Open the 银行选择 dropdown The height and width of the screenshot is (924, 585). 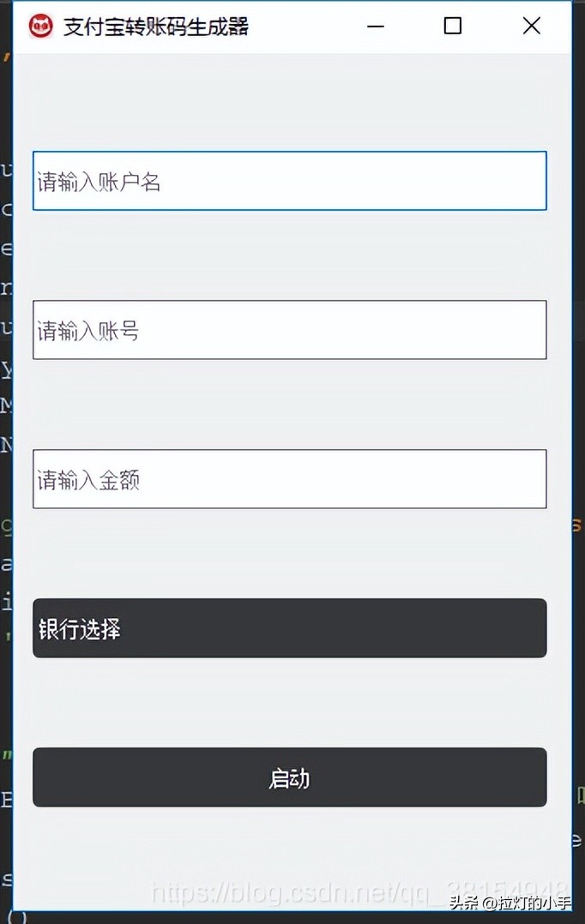pyautogui.click(x=290, y=628)
